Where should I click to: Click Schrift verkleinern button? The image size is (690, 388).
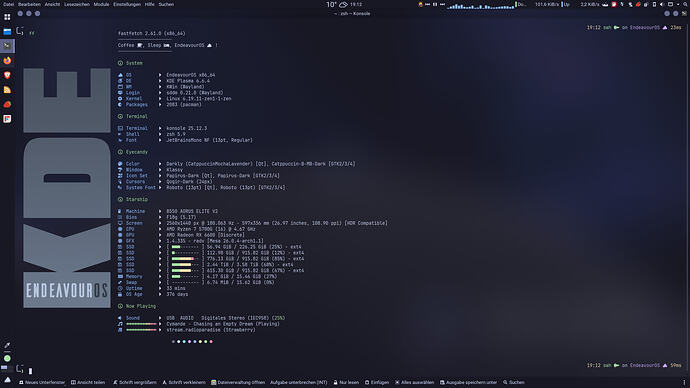coord(184,382)
